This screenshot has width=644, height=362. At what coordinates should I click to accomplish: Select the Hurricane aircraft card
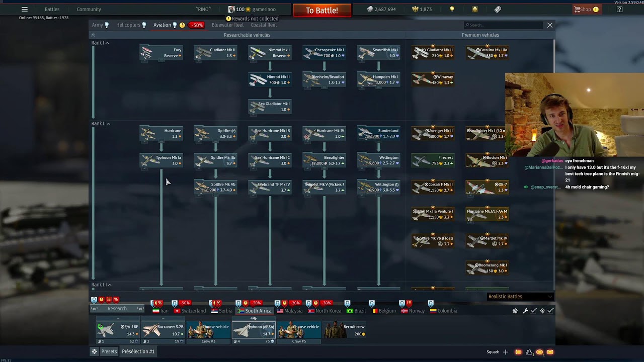161,133
